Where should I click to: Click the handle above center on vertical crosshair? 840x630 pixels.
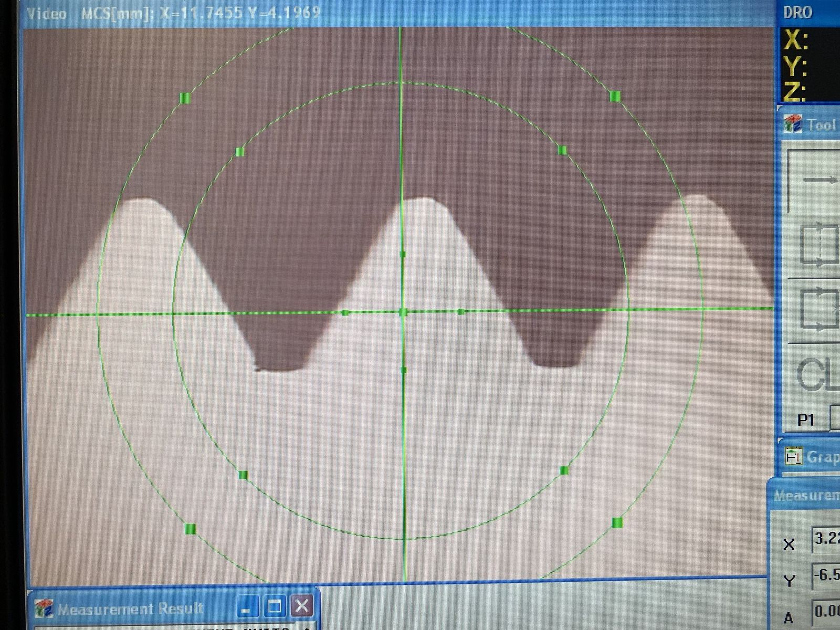(x=403, y=254)
